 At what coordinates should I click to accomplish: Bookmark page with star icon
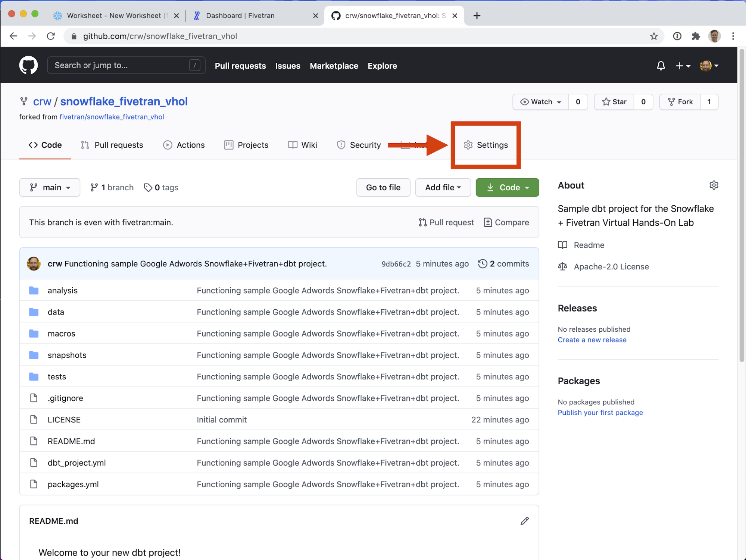653,36
